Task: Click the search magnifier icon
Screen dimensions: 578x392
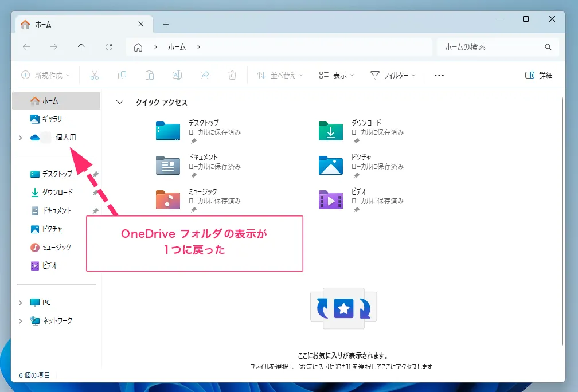Action: click(548, 47)
